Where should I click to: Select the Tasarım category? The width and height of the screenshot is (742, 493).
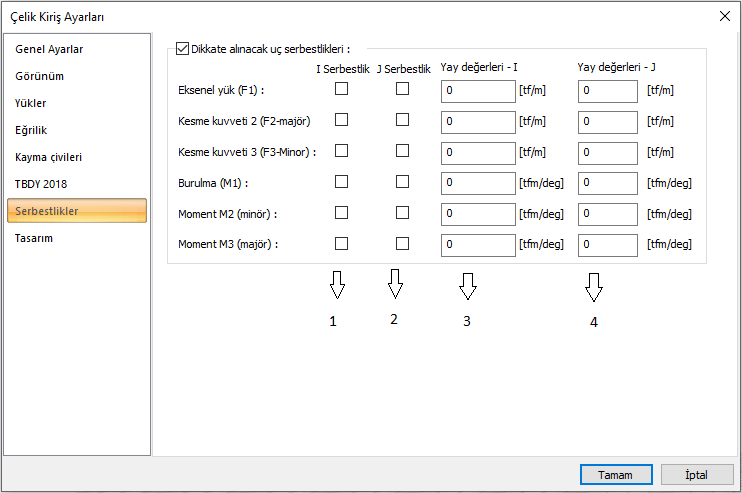pos(35,238)
